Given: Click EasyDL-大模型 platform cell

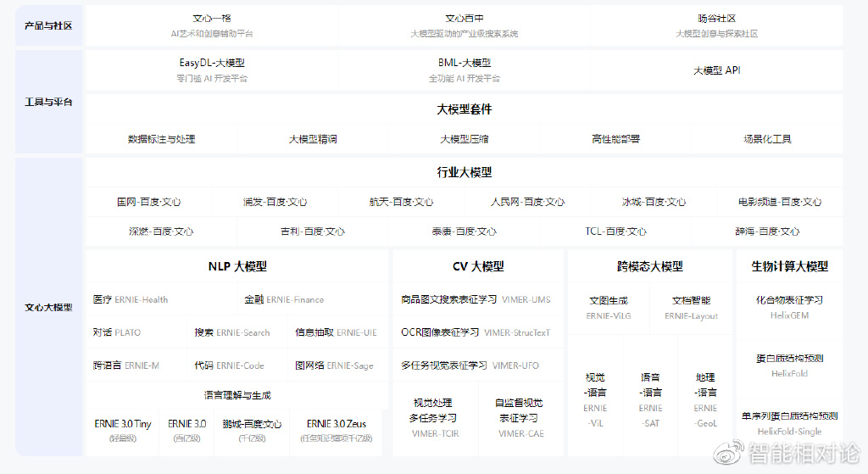Looking at the screenshot, I should (212, 70).
